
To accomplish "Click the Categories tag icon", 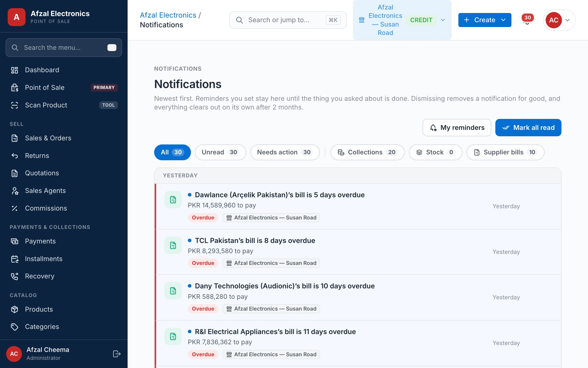I will (x=15, y=327).
